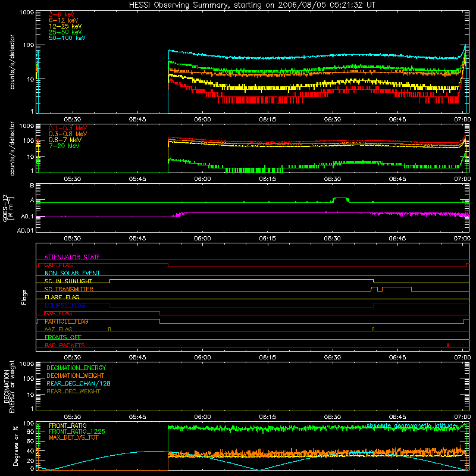Click the AAZ_FLAG label
476x476 pixels.
coord(58,329)
